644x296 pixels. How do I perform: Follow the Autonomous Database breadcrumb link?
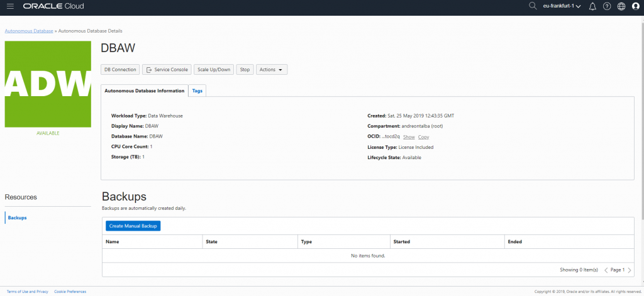coord(29,31)
